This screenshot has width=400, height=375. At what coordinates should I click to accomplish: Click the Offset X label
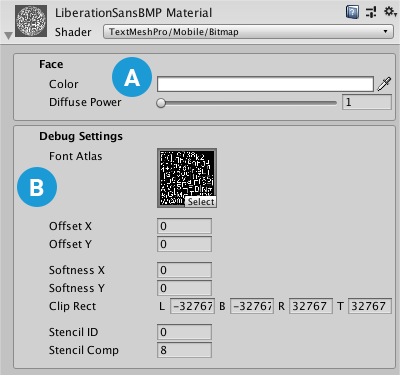(x=70, y=226)
